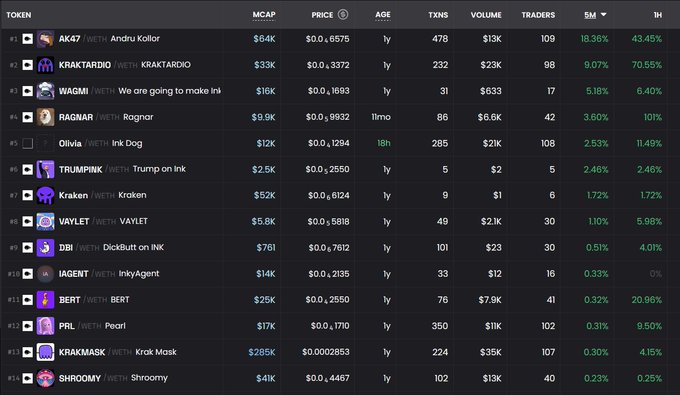The image size is (680, 395).
Task: Sort by the 5M column label
Action: (590, 15)
